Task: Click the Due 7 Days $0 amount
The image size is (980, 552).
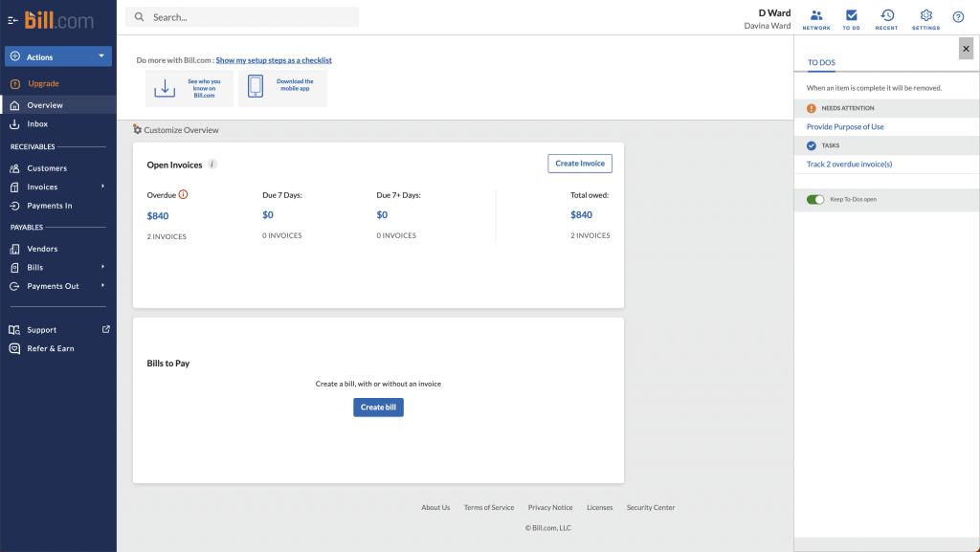Action: [x=268, y=215]
